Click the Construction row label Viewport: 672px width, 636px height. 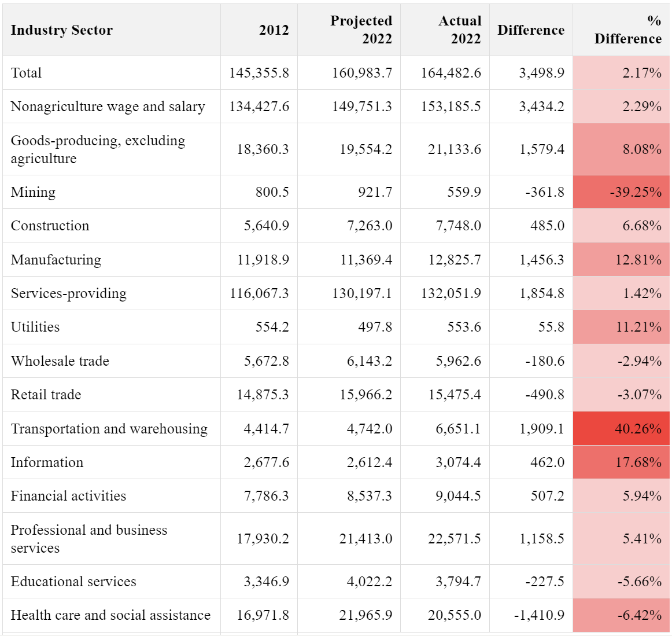click(x=50, y=226)
